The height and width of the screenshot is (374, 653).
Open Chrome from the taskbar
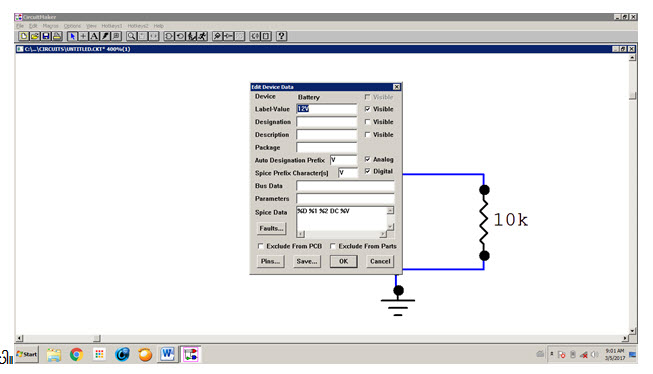76,355
